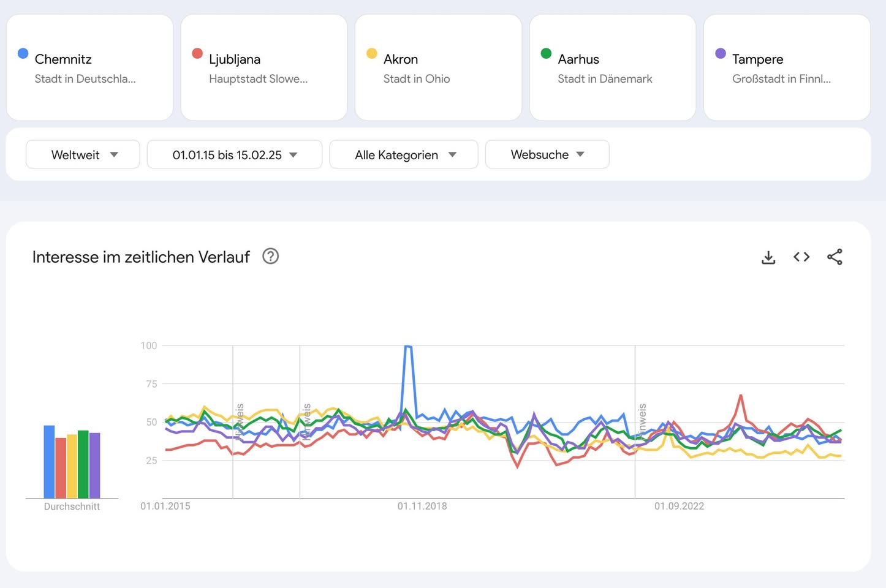The height and width of the screenshot is (588, 886).
Task: Click the red Ljubljana color dot
Action: [x=197, y=53]
